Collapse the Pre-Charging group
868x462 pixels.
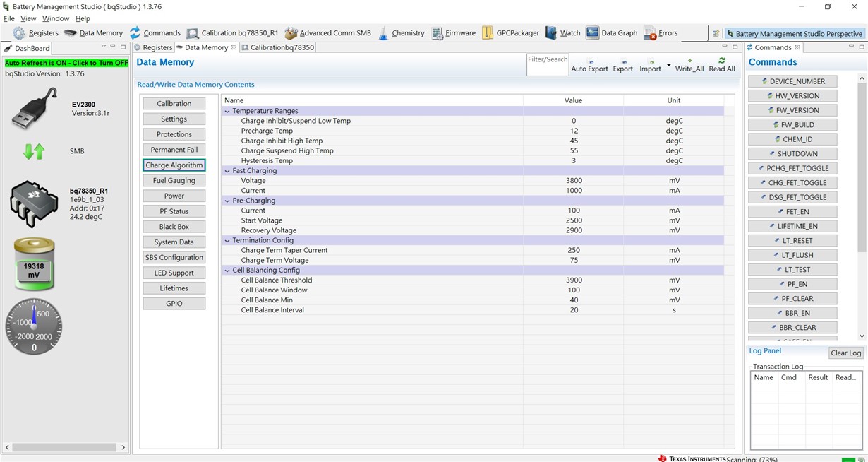(x=227, y=201)
